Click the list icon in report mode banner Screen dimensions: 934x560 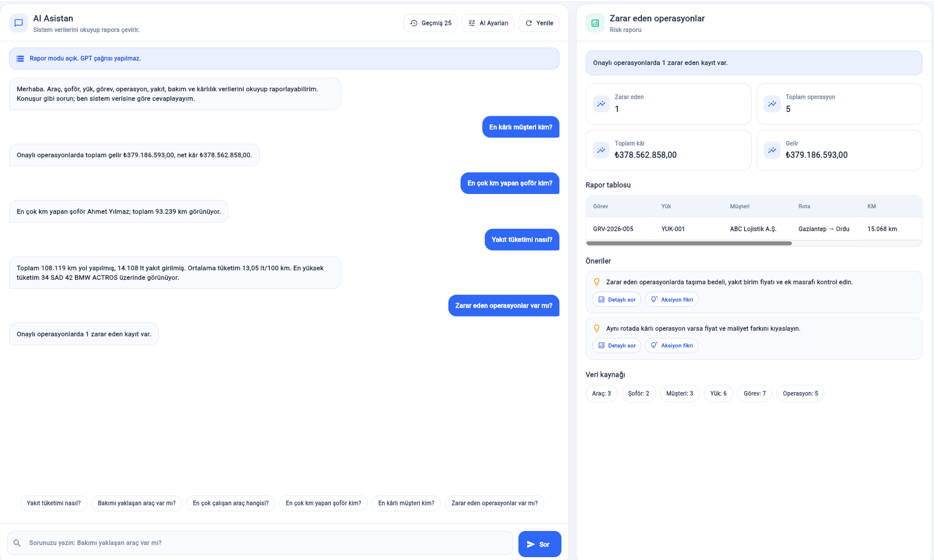tap(20, 59)
